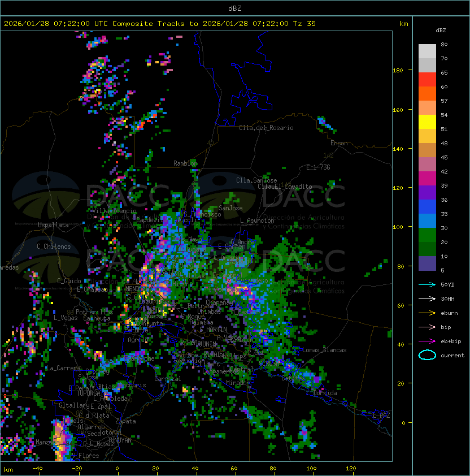Click the eb+bip legend label
470x476 pixels.
point(451,341)
